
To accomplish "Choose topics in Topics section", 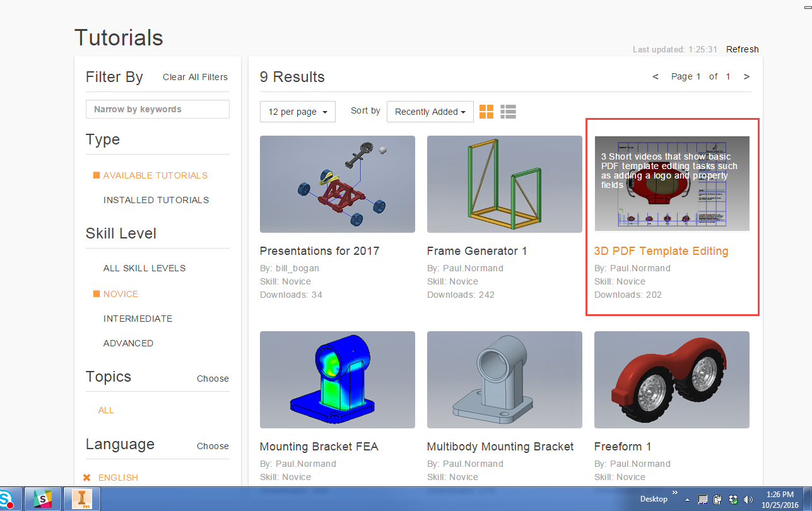I will [x=213, y=379].
